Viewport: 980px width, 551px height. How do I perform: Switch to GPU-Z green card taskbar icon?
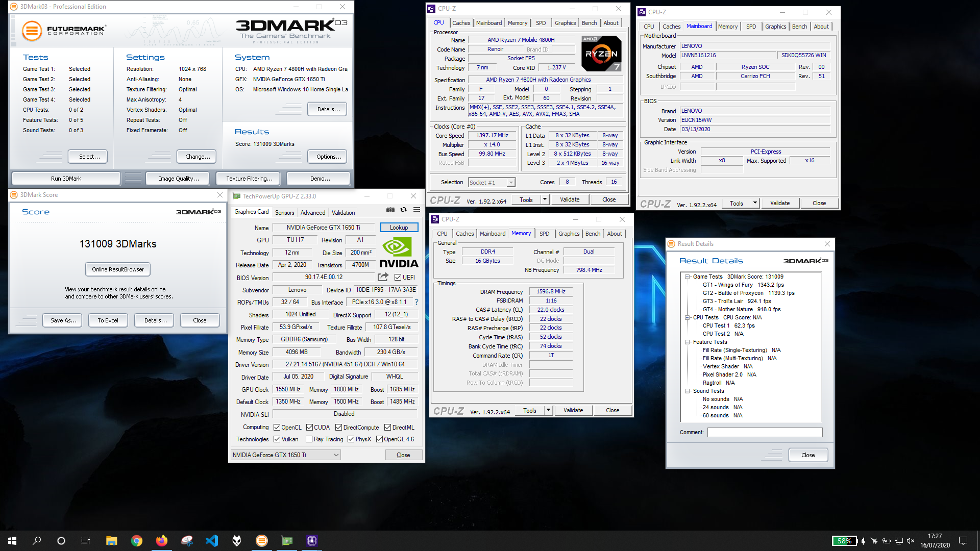[287, 541]
